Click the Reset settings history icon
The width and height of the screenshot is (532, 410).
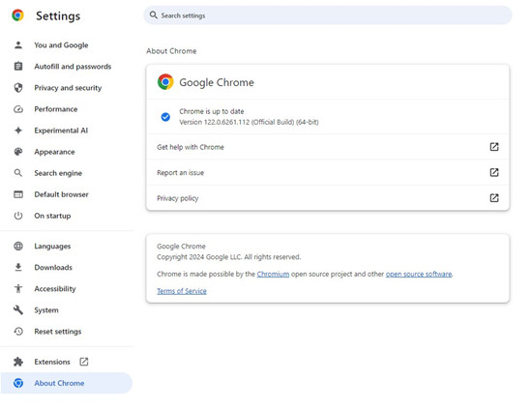(x=18, y=332)
